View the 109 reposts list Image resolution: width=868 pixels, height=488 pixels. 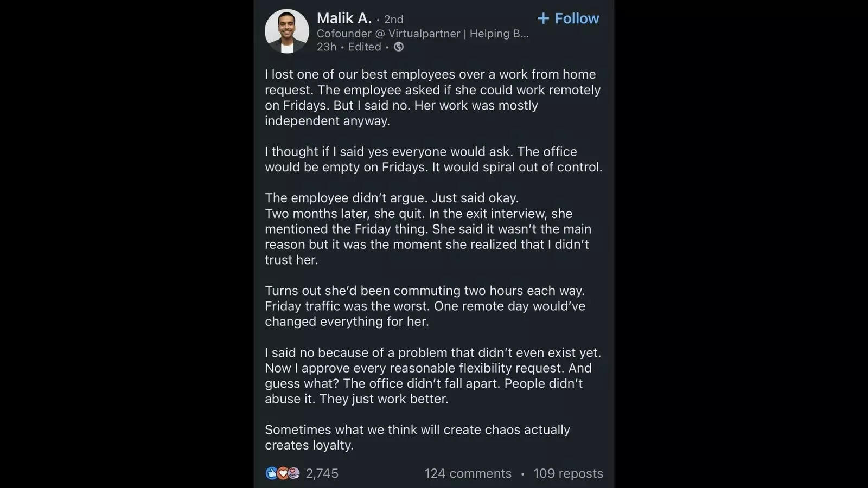(x=568, y=473)
